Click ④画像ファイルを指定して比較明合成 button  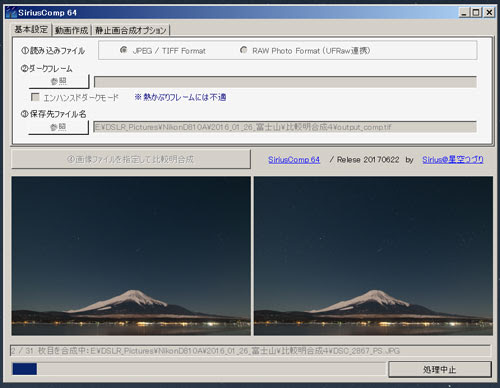(131, 159)
